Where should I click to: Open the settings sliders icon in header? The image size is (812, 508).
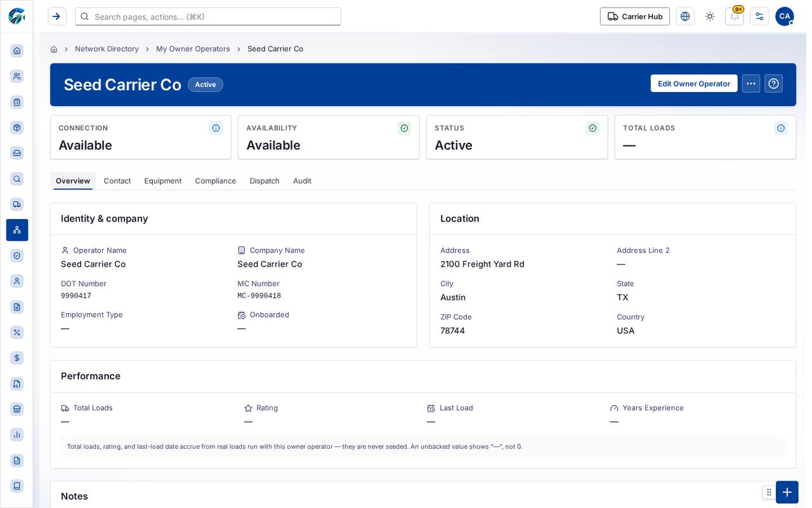759,17
